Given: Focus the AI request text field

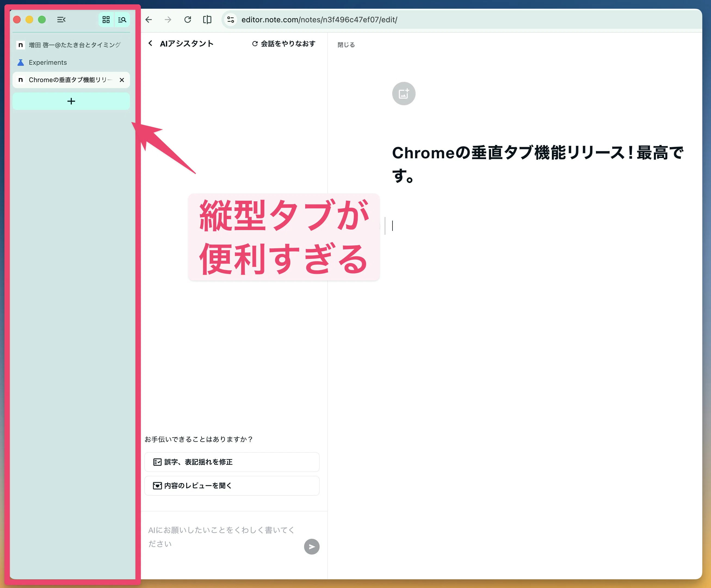Looking at the screenshot, I should 222,537.
